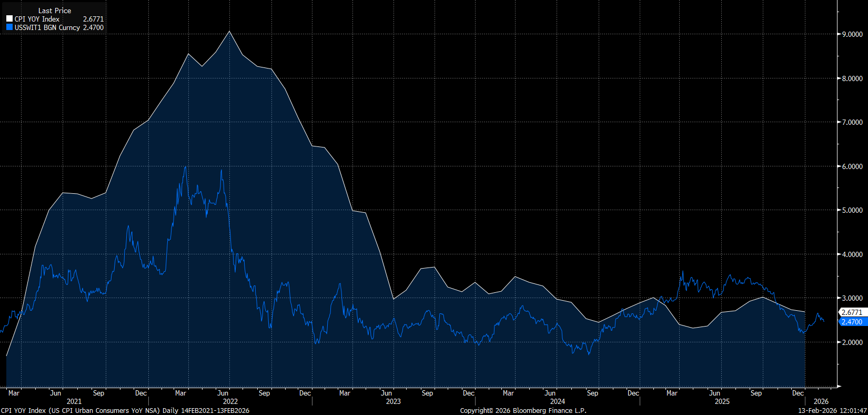Select the Dec label of year 2023
Image resolution: width=868 pixels, height=415 pixels.
(x=469, y=393)
